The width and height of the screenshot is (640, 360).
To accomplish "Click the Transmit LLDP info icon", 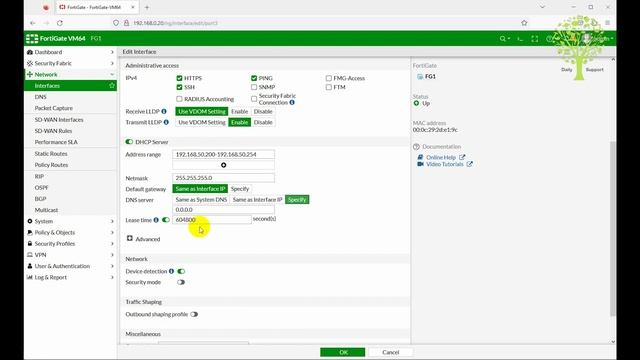I will pos(166,122).
